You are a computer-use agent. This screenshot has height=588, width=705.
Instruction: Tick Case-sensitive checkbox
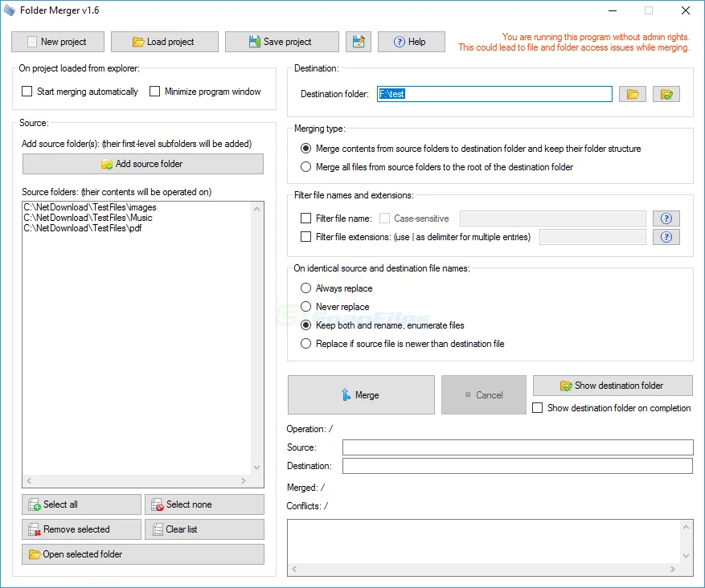(x=384, y=218)
